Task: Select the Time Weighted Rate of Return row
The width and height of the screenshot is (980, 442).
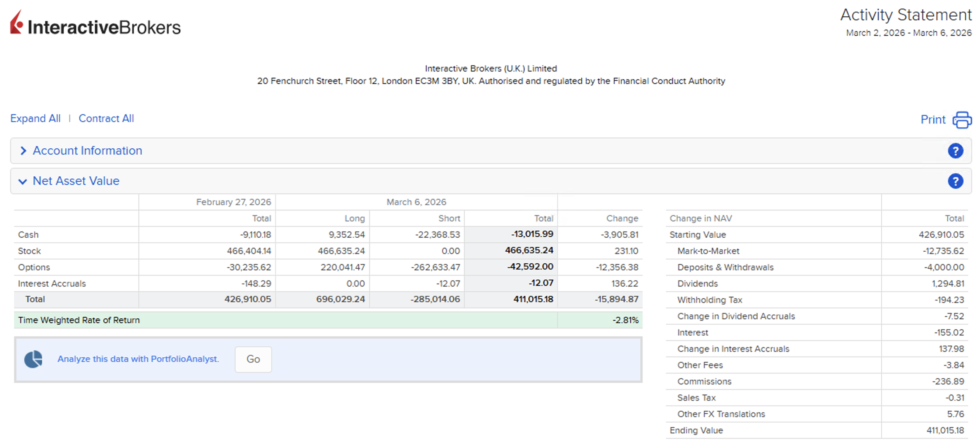Action: [x=79, y=320]
